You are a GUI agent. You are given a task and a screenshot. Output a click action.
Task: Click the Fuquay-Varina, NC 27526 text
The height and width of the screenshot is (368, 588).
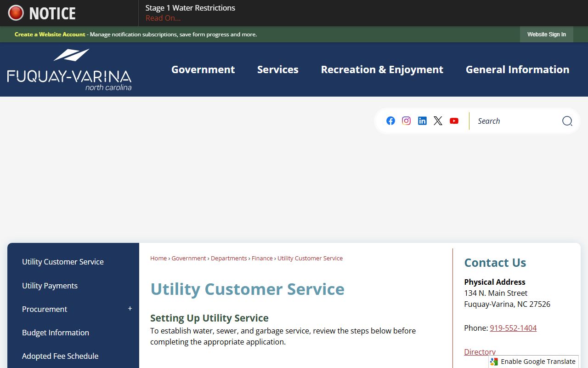tap(507, 304)
